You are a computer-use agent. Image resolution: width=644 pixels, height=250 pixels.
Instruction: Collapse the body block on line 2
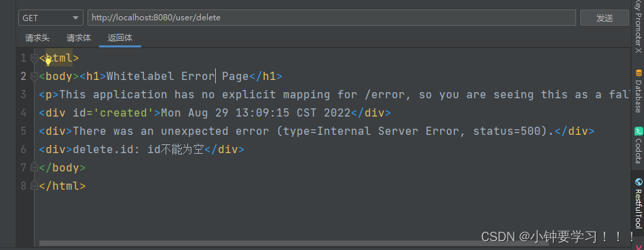click(35, 77)
